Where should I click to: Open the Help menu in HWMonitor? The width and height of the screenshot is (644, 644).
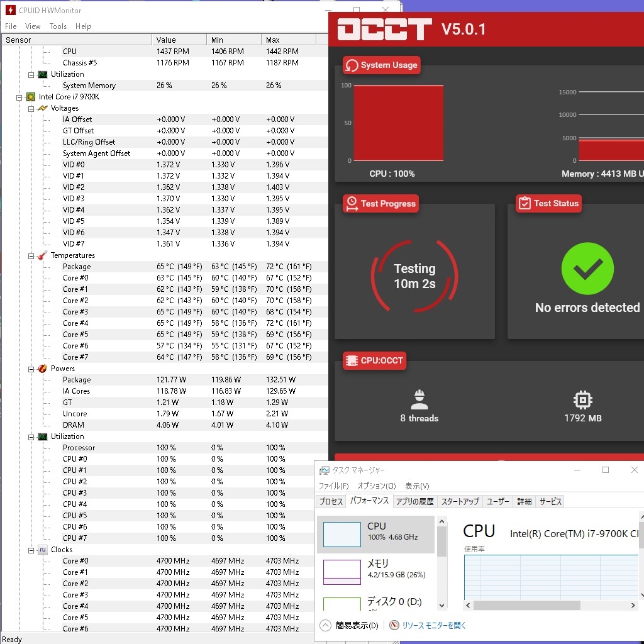tap(83, 26)
